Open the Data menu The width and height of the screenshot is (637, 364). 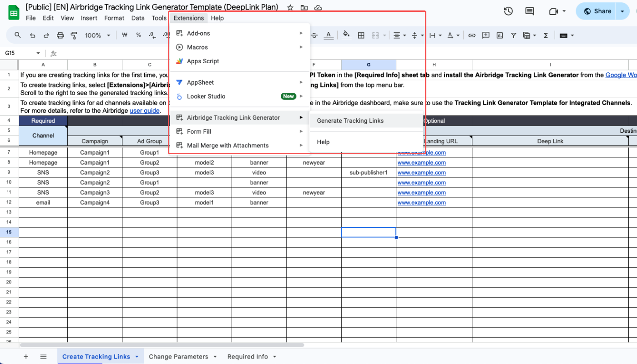point(138,18)
